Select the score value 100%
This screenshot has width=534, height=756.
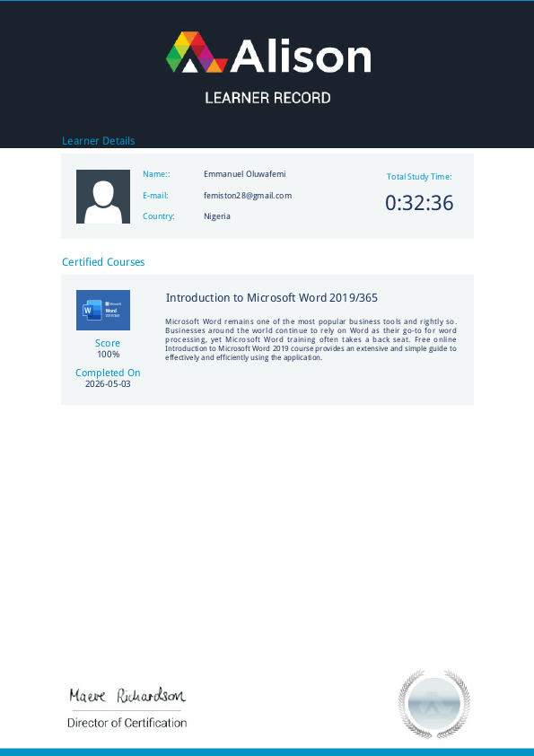(x=108, y=355)
